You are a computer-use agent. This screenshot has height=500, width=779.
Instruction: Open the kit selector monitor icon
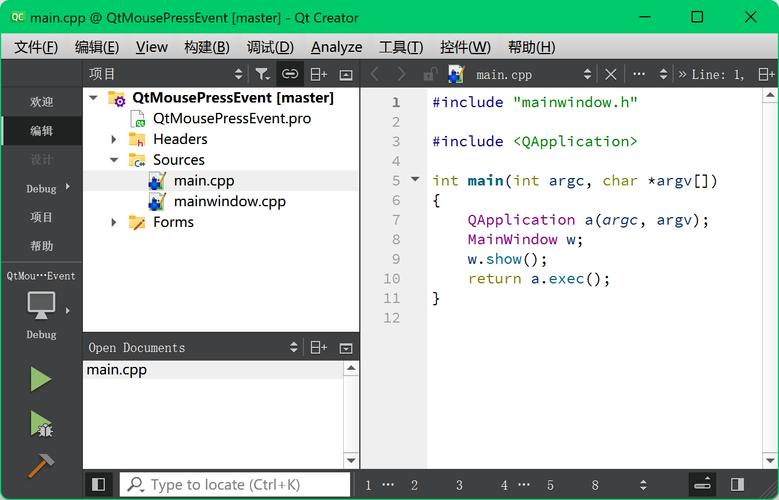pos(41,304)
